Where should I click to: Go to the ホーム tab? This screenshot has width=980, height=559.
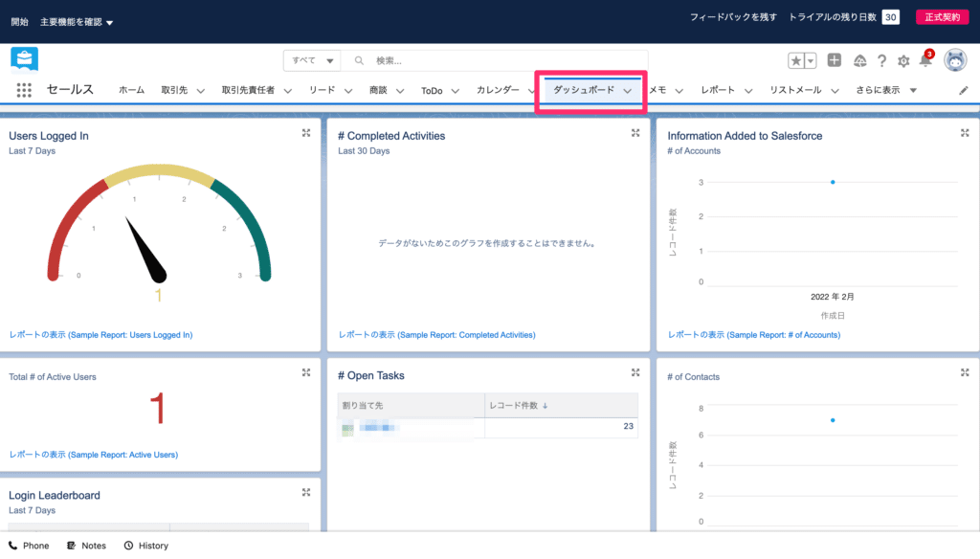tap(131, 90)
